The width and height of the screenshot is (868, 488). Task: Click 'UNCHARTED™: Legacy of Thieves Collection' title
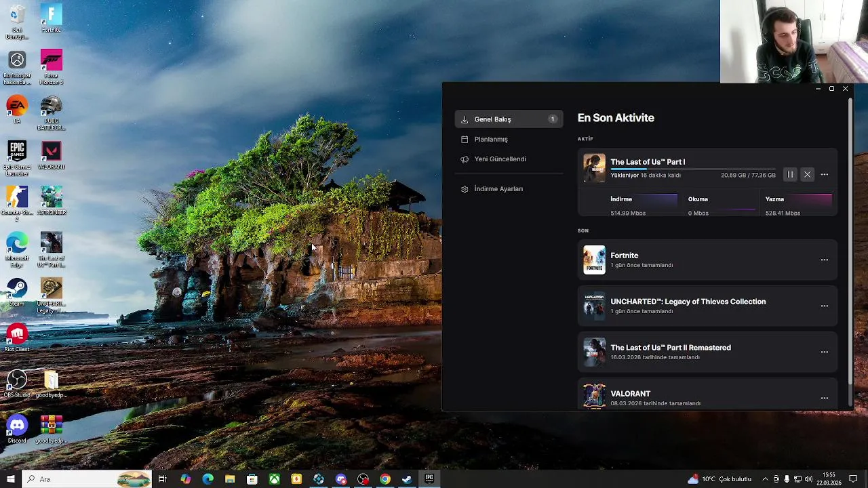pyautogui.click(x=688, y=302)
